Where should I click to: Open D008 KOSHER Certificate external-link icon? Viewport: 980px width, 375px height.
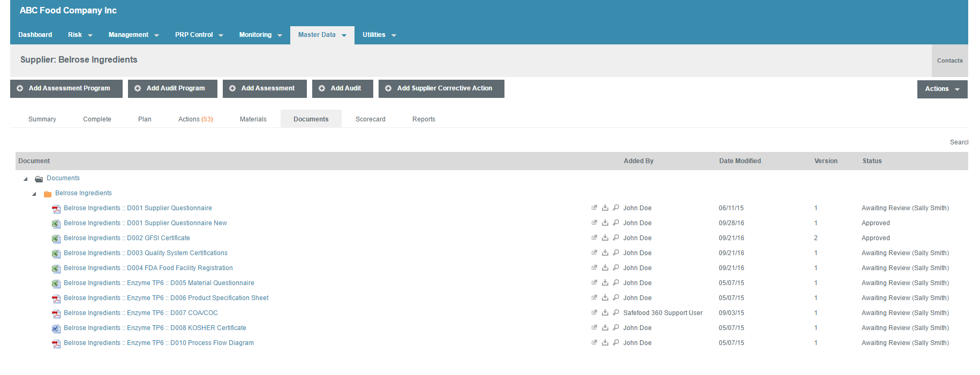(x=594, y=327)
